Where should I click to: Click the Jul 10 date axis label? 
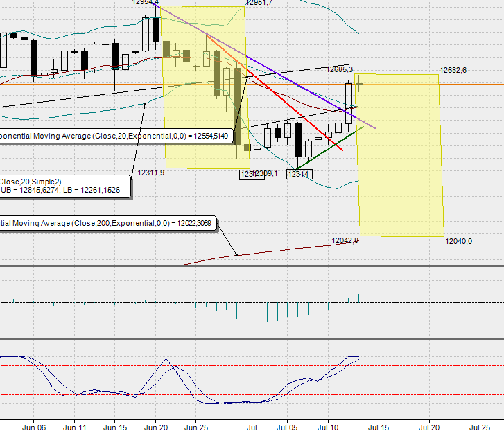coord(328,427)
